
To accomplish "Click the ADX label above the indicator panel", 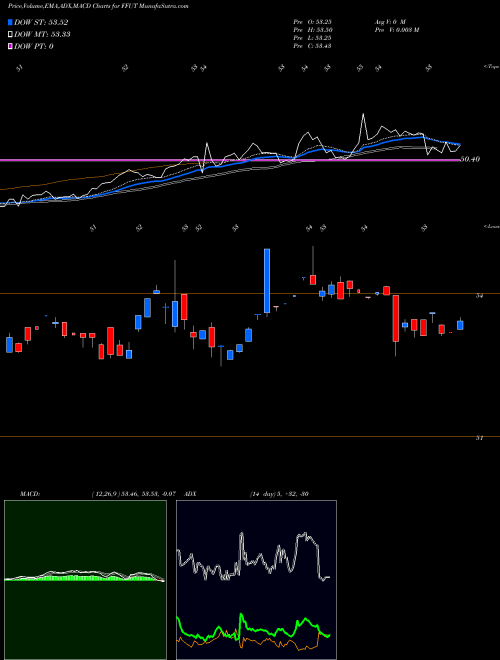I will 191,494.
